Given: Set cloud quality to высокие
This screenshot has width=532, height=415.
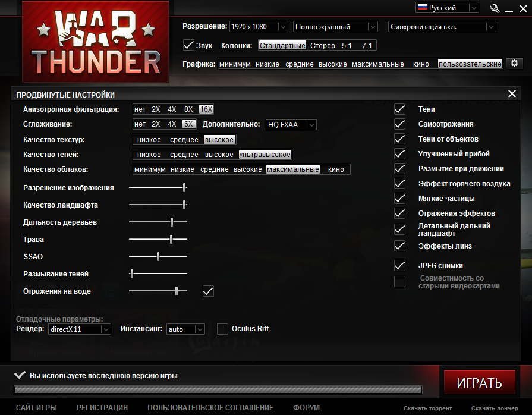Looking at the screenshot, I should 248,169.
